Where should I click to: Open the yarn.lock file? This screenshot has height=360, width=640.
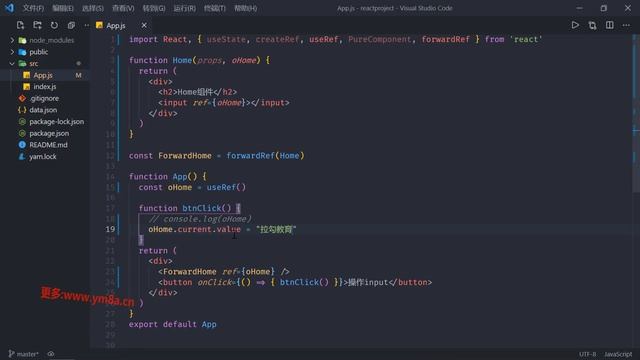tap(42, 157)
